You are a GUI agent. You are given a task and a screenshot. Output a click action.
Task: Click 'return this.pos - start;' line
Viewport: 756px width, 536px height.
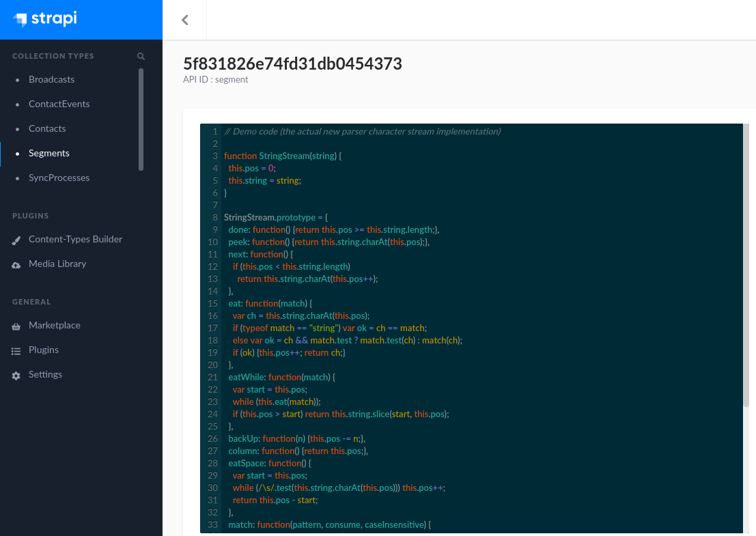coord(275,500)
